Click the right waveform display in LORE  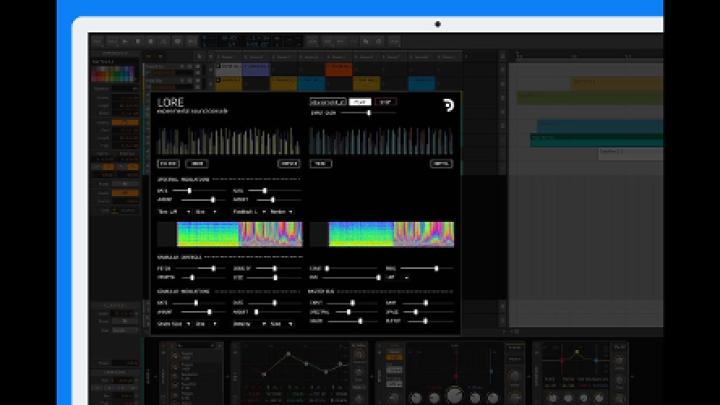(x=381, y=141)
